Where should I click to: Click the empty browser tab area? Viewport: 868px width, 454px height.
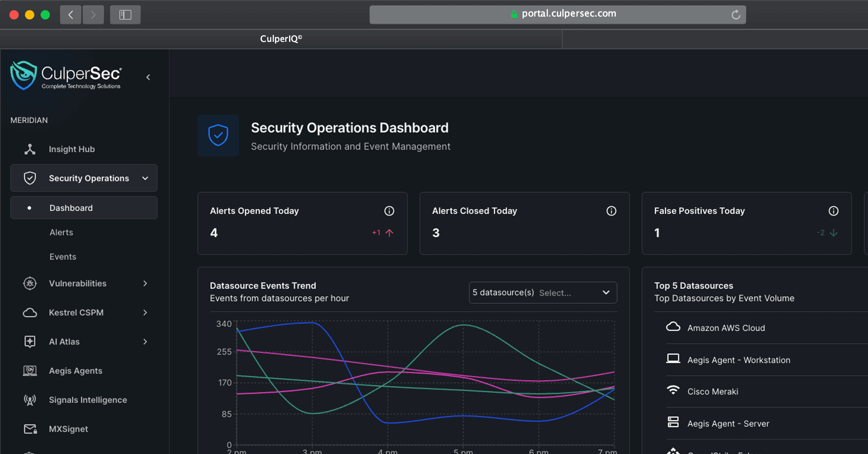(715, 39)
